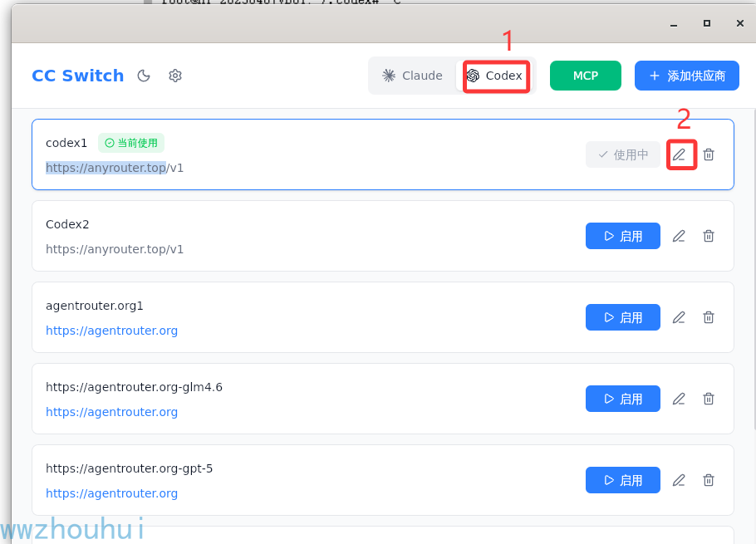Switch to the Claude tab
This screenshot has width=756, height=544.
[412, 76]
